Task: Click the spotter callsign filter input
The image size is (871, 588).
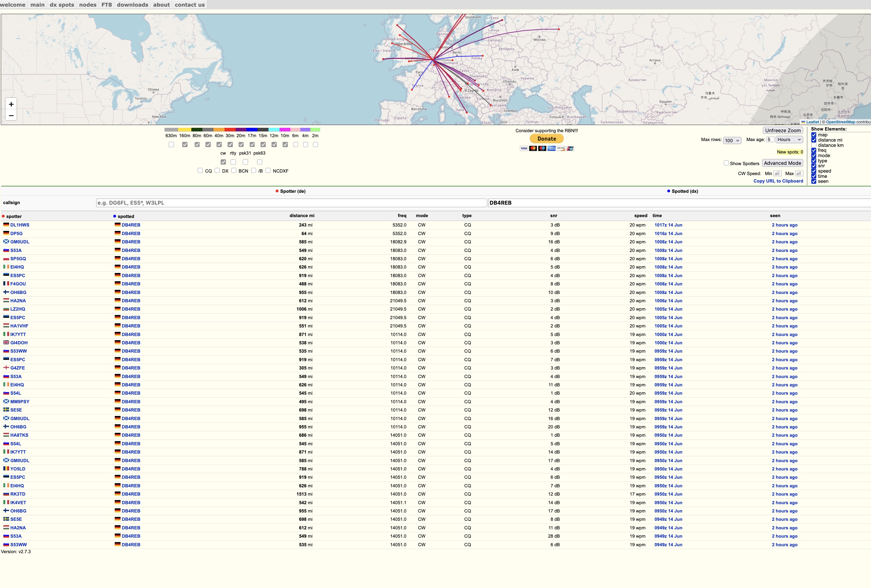Action: [x=292, y=203]
